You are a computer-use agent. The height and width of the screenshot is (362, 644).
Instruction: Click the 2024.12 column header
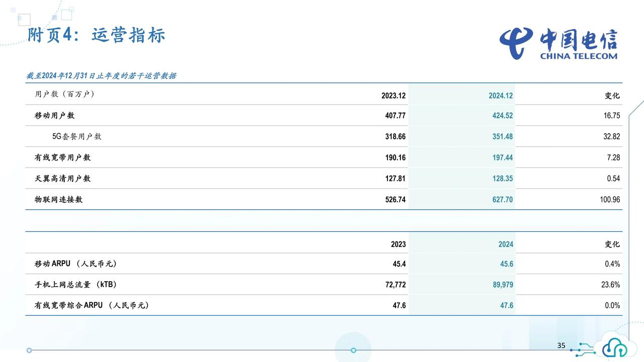[501, 96]
